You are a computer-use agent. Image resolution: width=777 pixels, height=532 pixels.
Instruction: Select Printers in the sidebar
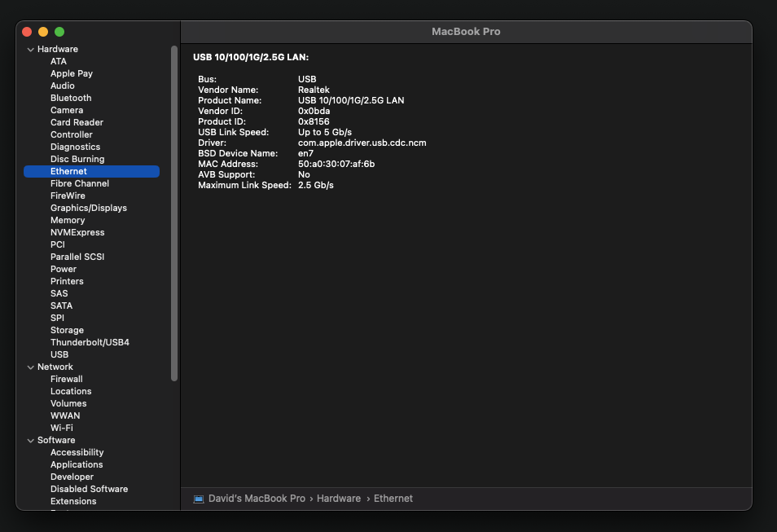click(x=67, y=281)
